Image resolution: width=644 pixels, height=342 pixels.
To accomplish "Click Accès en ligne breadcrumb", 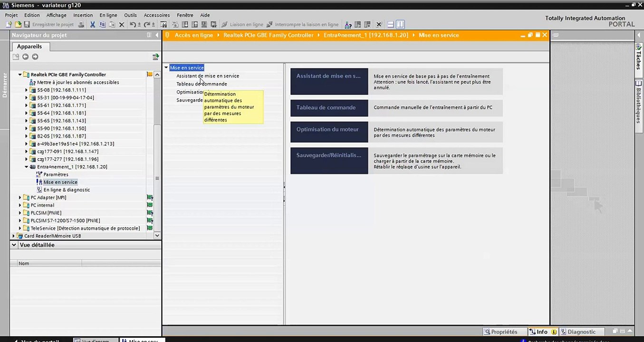I will 194,35.
